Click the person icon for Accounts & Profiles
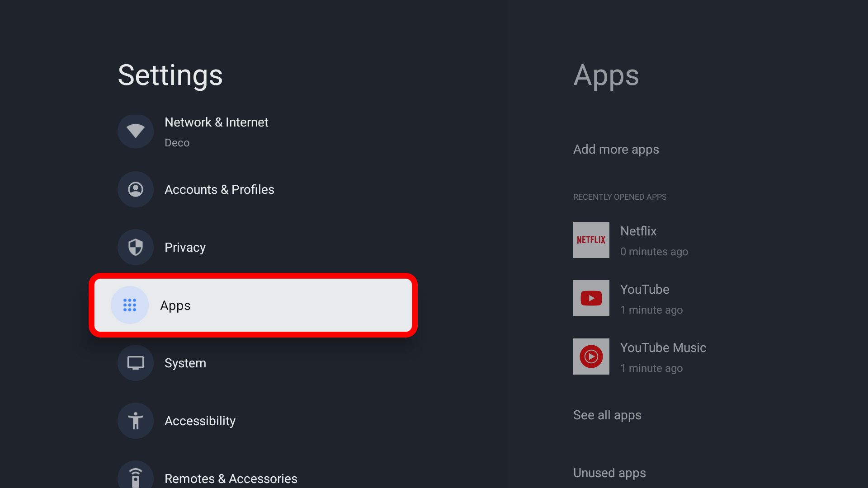 tap(136, 189)
